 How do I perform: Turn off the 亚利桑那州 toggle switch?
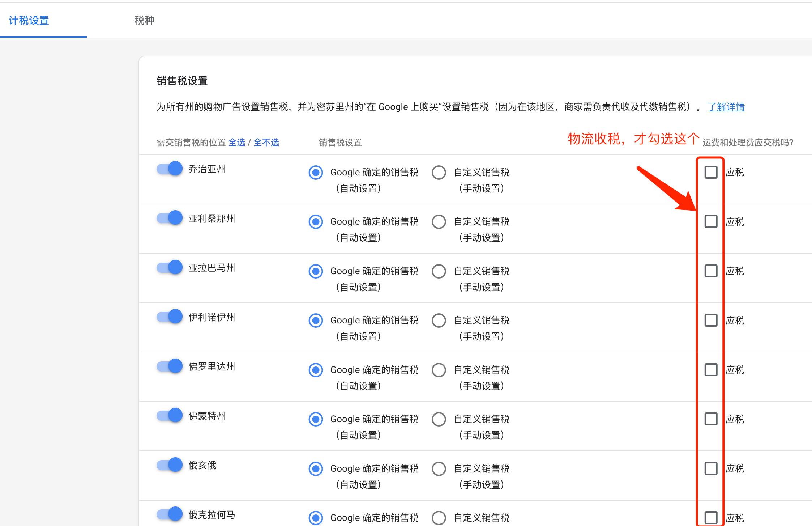pos(169,217)
